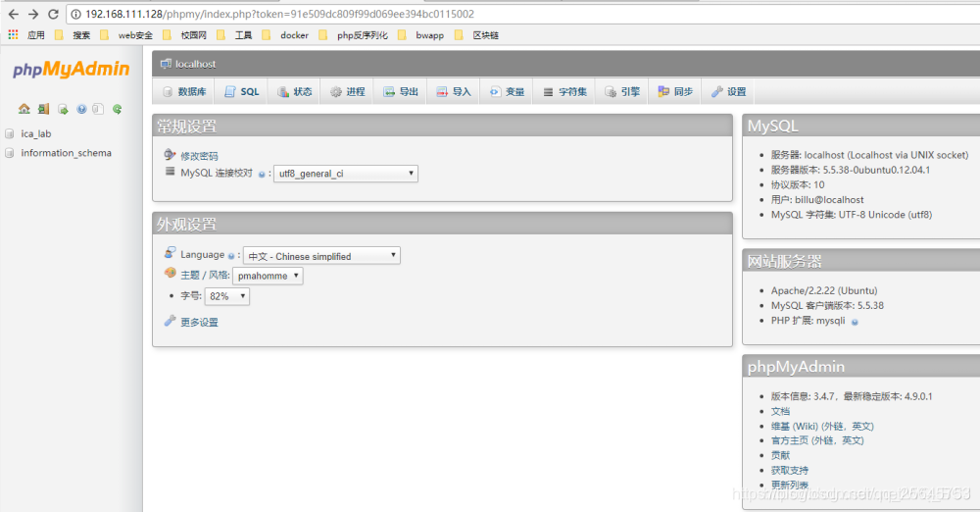Open MySQL 连接校对 collation dropdown
The width and height of the screenshot is (980, 512).
346,174
